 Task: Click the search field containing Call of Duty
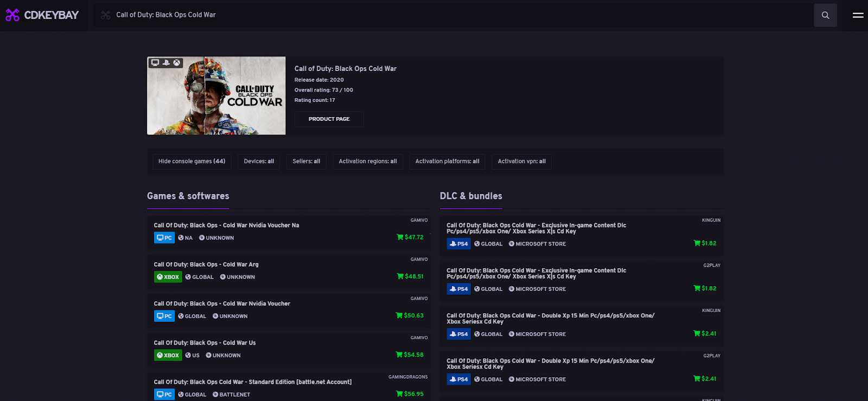[453, 15]
